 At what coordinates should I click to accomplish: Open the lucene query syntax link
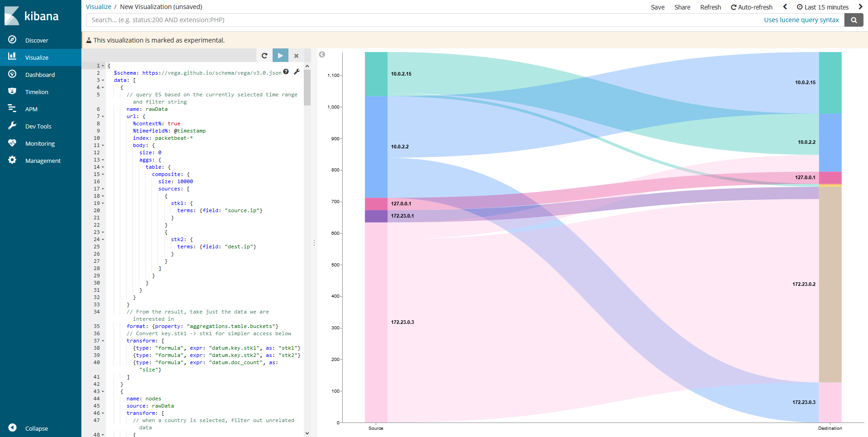pyautogui.click(x=802, y=20)
